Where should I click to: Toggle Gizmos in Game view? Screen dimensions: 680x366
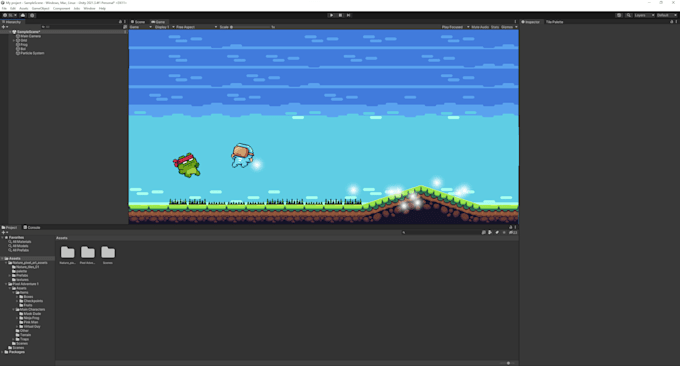point(507,27)
